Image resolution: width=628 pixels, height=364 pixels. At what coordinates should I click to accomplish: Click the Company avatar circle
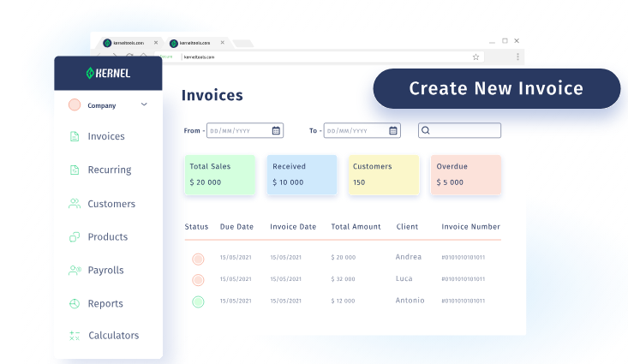coord(75,104)
